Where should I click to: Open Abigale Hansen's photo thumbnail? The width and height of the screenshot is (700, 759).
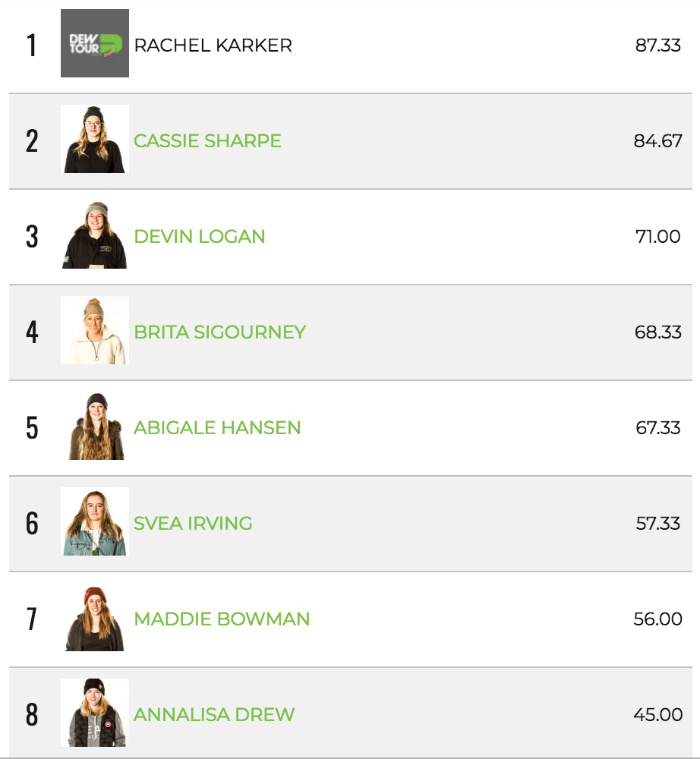point(95,427)
